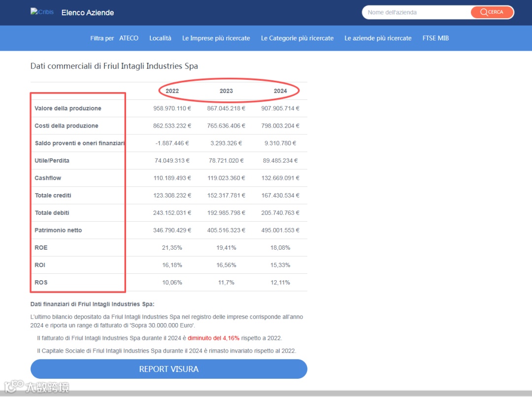Select value 798.003.204 € in costs row

[280, 126]
